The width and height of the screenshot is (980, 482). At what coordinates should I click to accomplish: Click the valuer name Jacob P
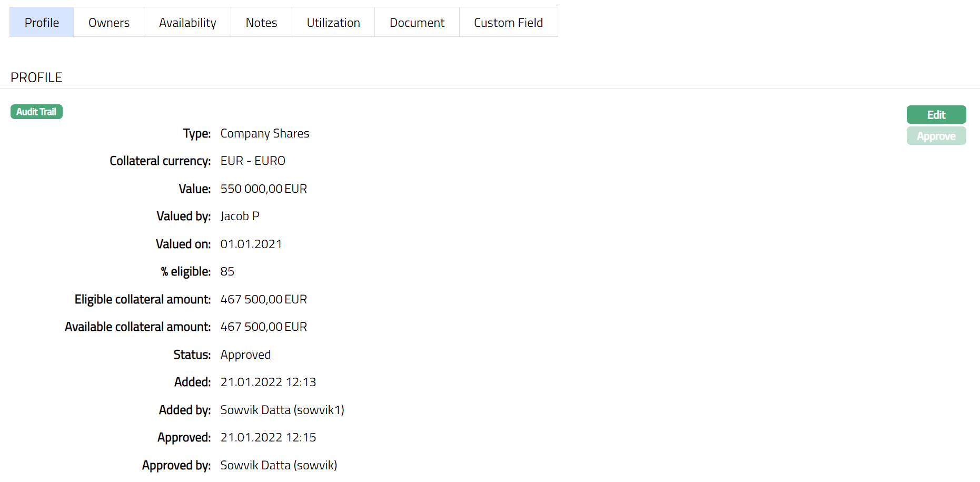tap(240, 217)
